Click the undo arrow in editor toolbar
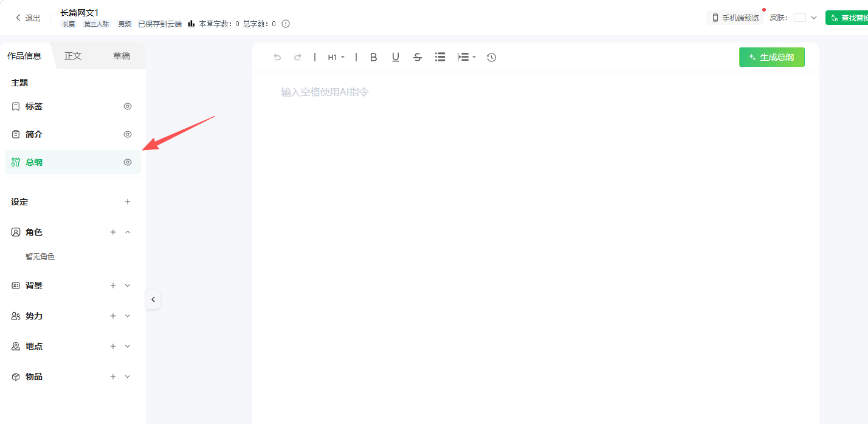 click(277, 57)
